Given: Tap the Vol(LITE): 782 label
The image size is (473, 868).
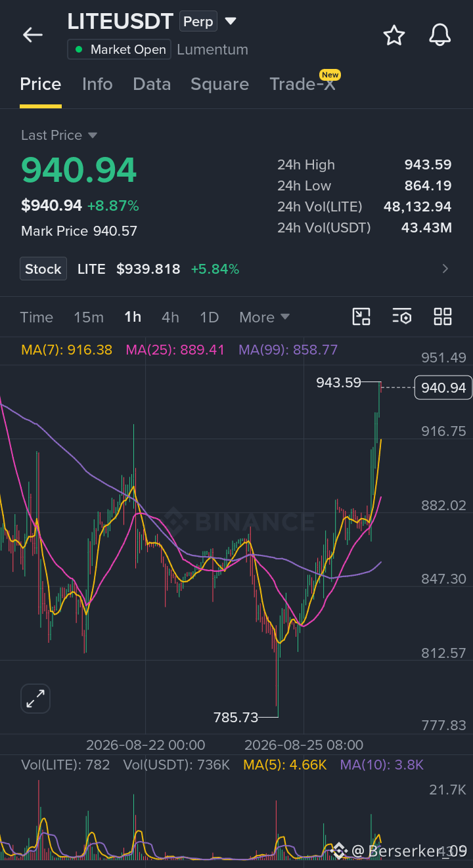Looking at the screenshot, I should (66, 765).
